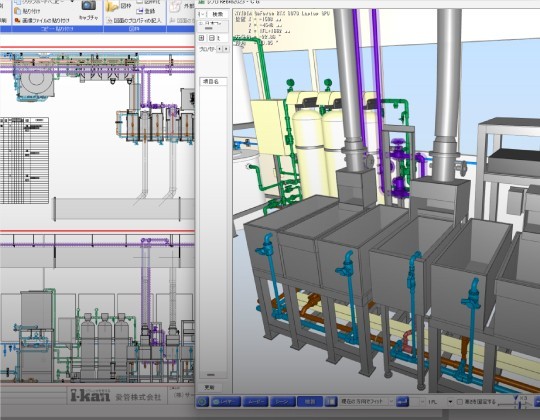The image size is (540, 420).
Task: Click the fill in drawing properties (図面のプロパティの記入) item
Action: coord(134,21)
